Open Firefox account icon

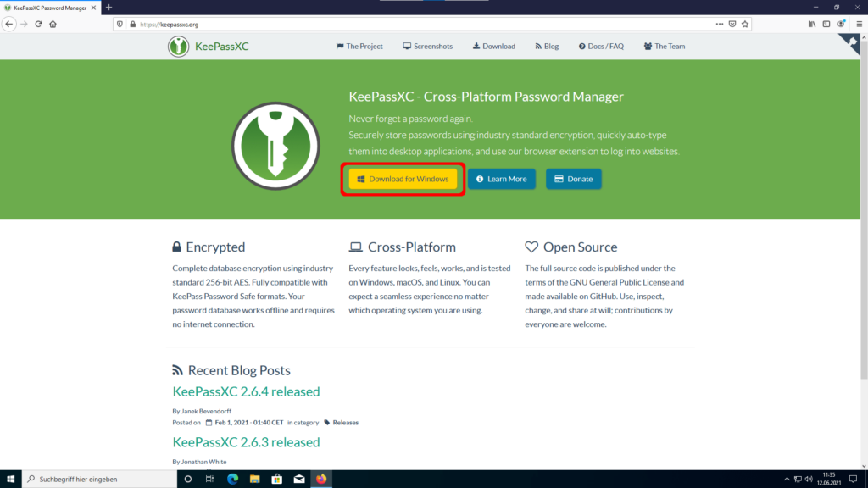click(842, 24)
